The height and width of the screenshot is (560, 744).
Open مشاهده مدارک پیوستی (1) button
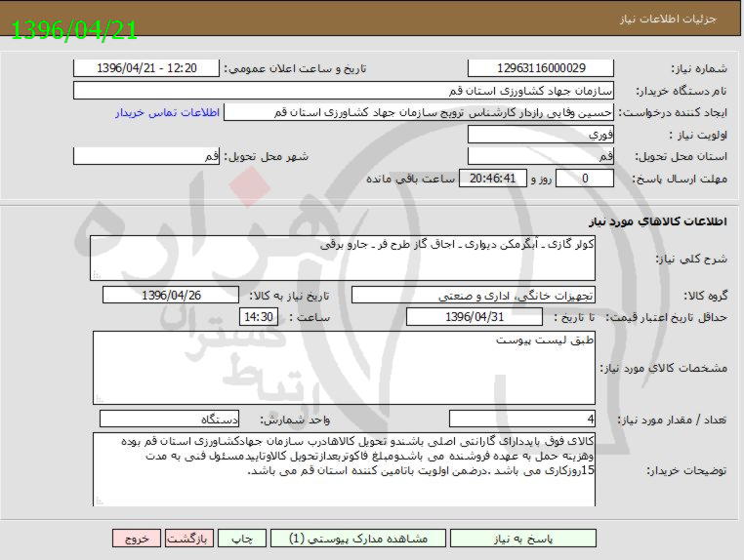[x=358, y=539]
